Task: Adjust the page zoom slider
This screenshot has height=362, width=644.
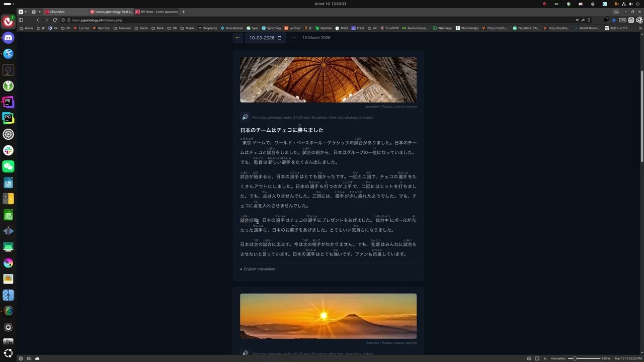Action: pyautogui.click(x=583, y=358)
